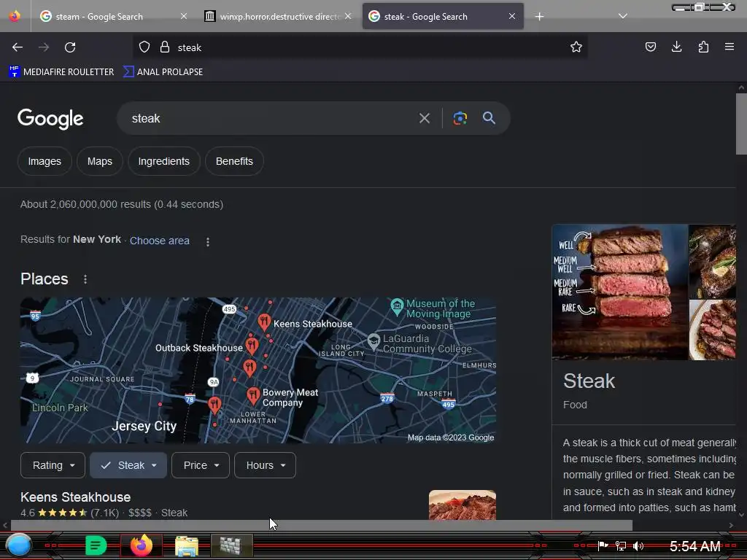Close the steak - Google Search tab
This screenshot has width=747, height=560.
(511, 16)
